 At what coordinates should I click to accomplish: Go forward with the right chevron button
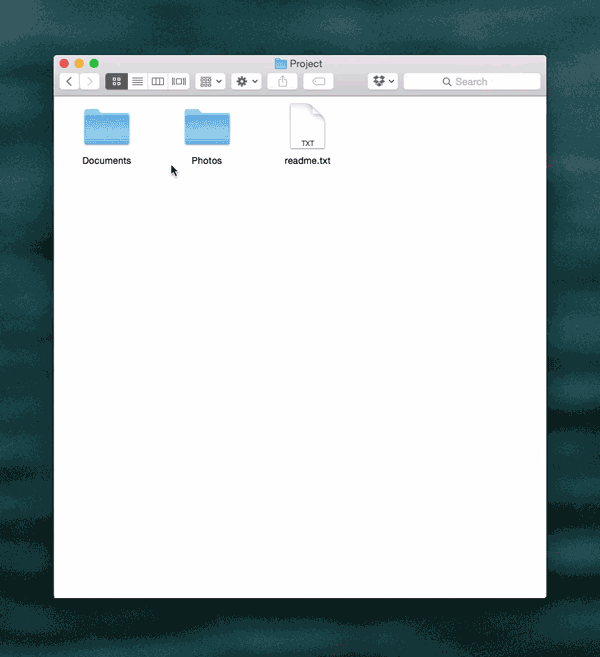point(90,81)
